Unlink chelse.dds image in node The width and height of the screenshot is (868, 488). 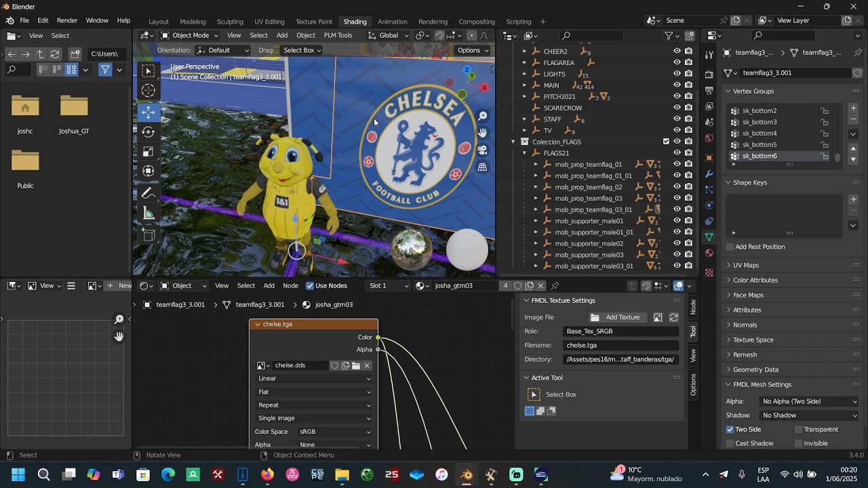click(367, 365)
